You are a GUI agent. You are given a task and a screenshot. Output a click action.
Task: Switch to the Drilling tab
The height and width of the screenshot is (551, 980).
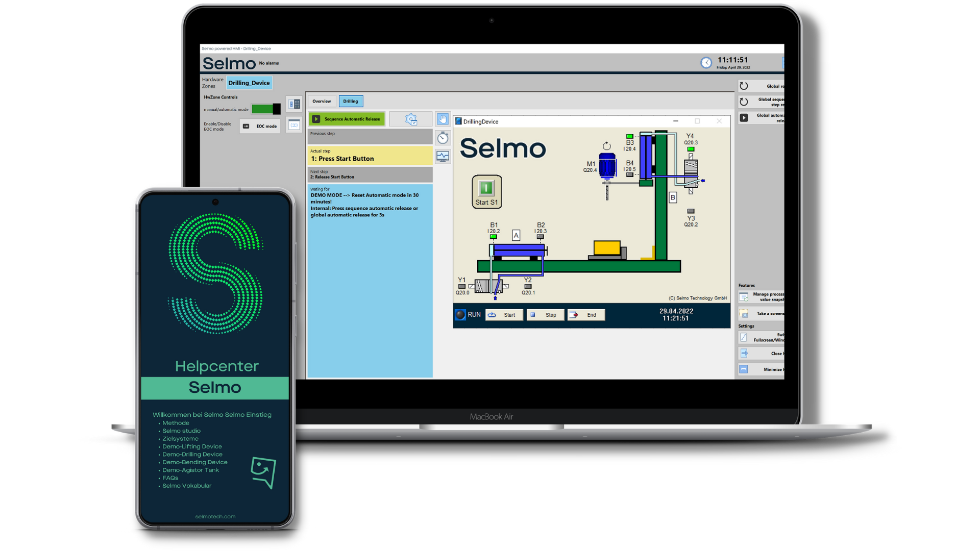point(351,102)
